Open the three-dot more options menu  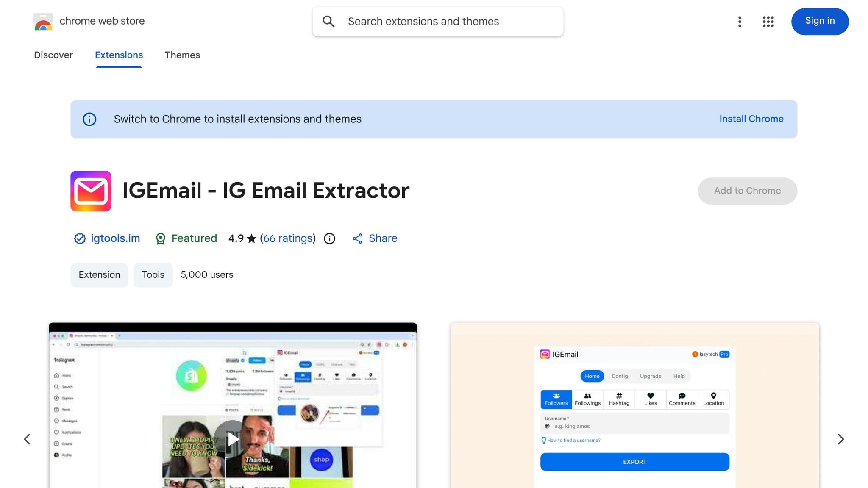click(x=740, y=22)
